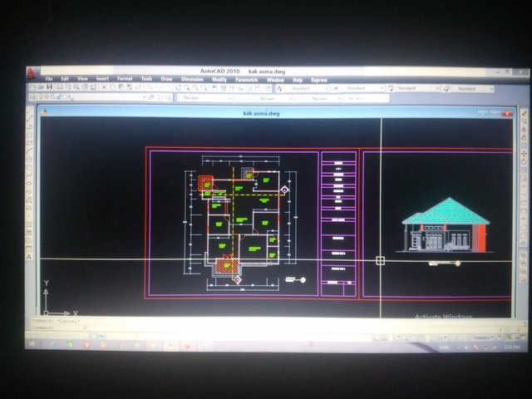Open the Windows Start button
Viewport: 532px width, 399px height.
click(x=32, y=344)
